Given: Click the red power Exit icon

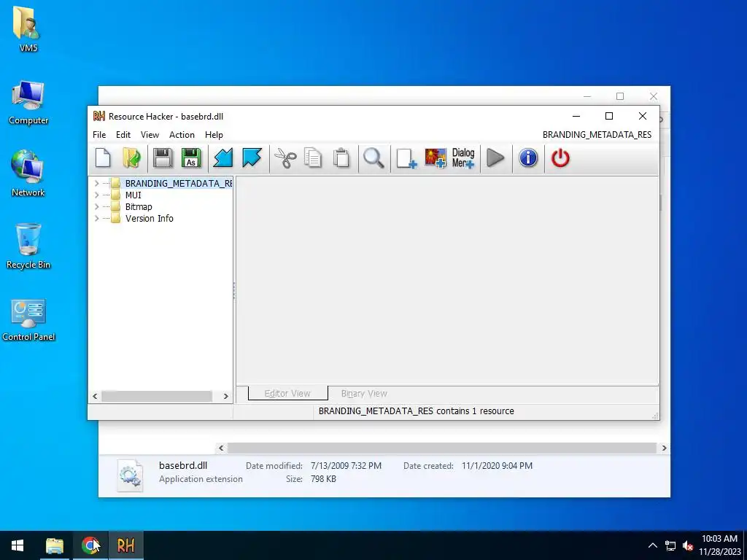Looking at the screenshot, I should [560, 158].
